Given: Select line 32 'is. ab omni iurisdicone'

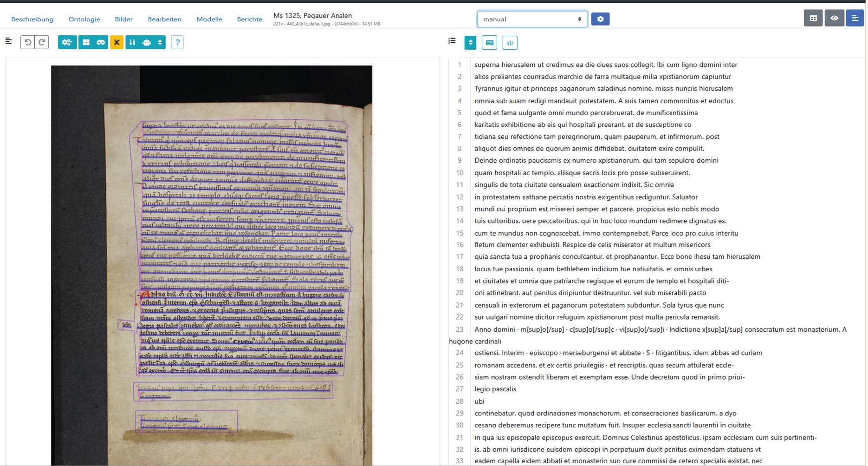Looking at the screenshot, I should (x=617, y=449).
